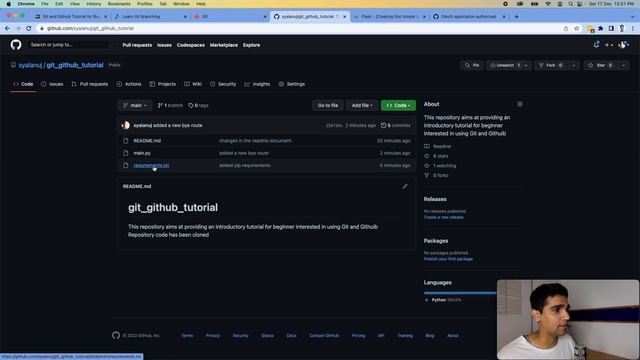The image size is (640, 360).
Task: Click the GitHub Octocat logo in header
Action: (16, 44)
